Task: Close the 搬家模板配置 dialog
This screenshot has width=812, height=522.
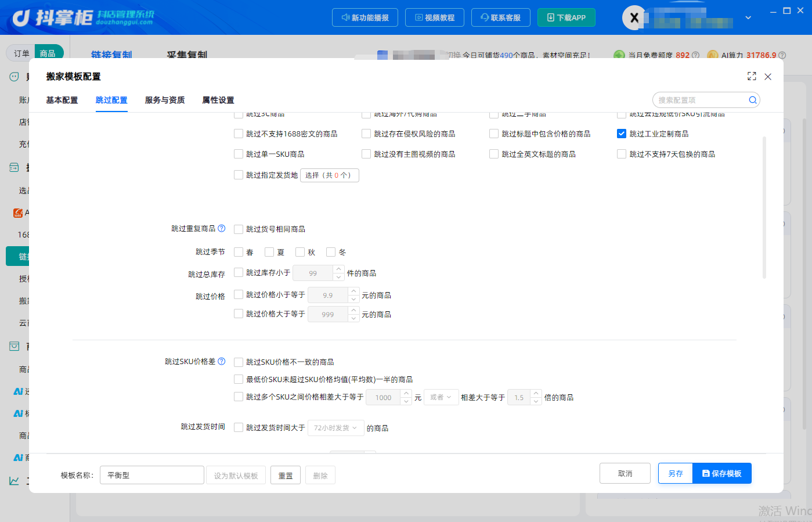Action: coord(768,77)
